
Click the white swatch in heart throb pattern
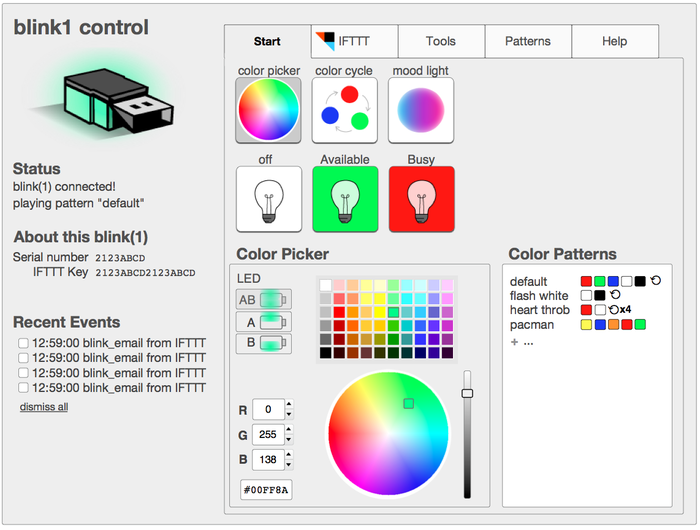[x=600, y=310]
